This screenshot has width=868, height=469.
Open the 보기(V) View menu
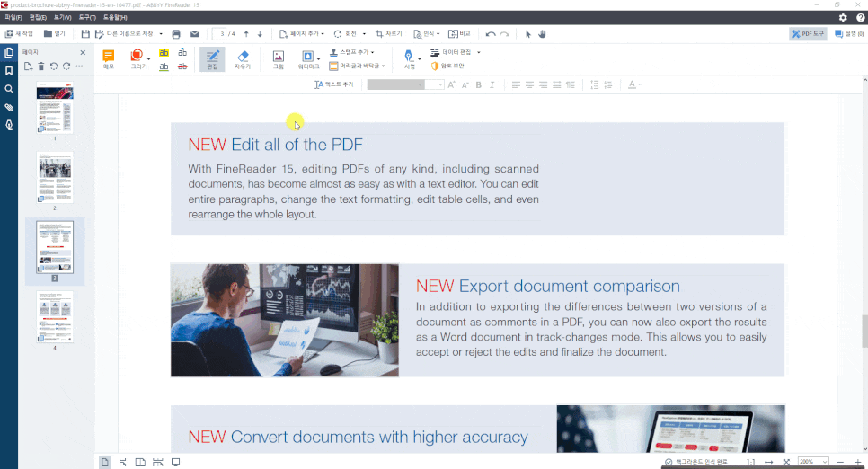63,18
